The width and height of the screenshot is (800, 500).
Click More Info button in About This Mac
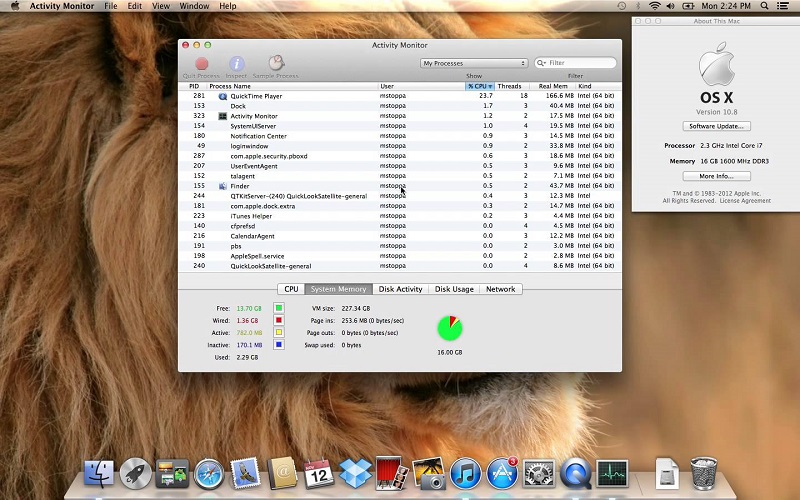click(717, 176)
